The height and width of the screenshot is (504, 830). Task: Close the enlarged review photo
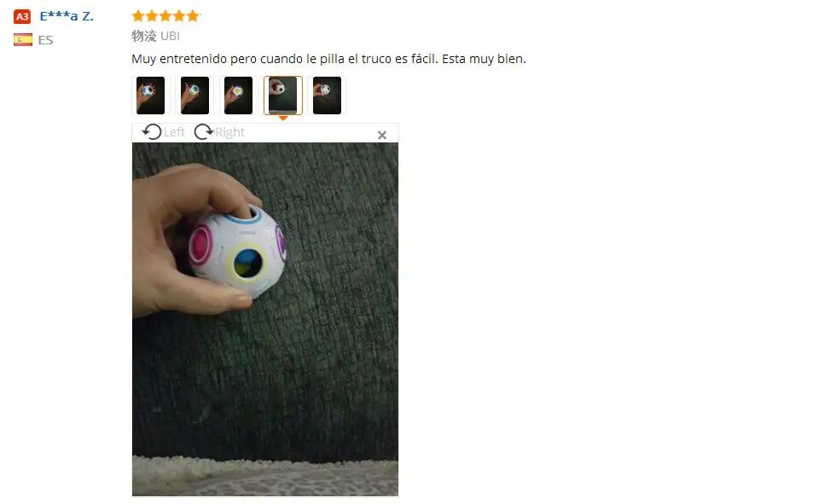pyautogui.click(x=382, y=135)
